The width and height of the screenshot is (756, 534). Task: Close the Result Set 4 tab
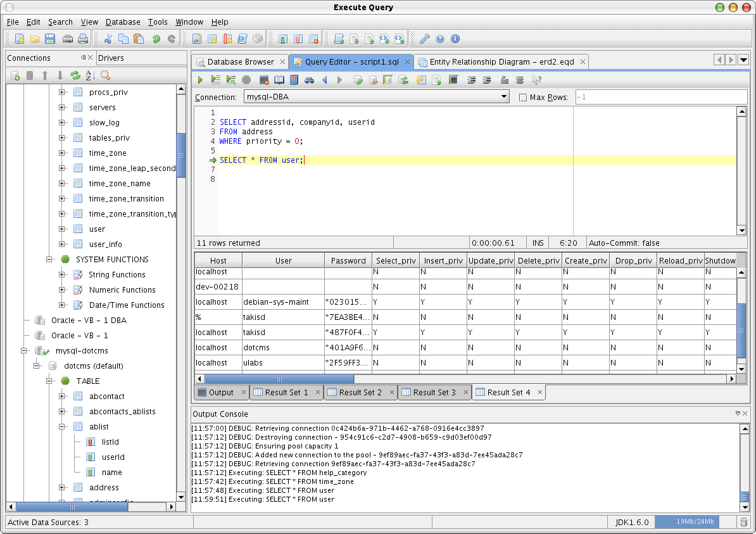[540, 392]
